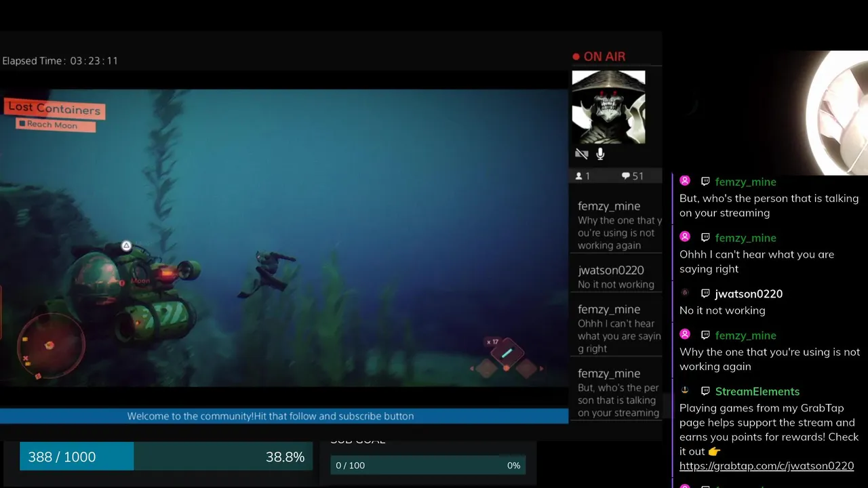Click StreamElements username in chat
Viewport: 868px width, 488px height.
(x=757, y=392)
